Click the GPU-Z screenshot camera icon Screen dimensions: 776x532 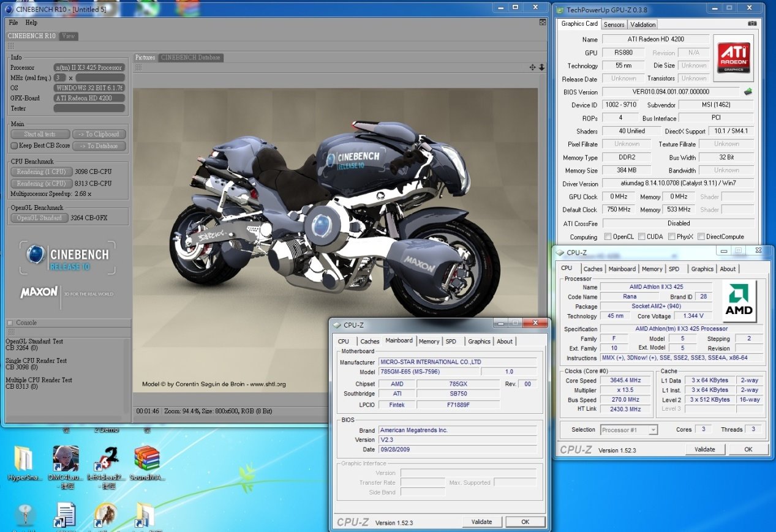(x=752, y=23)
